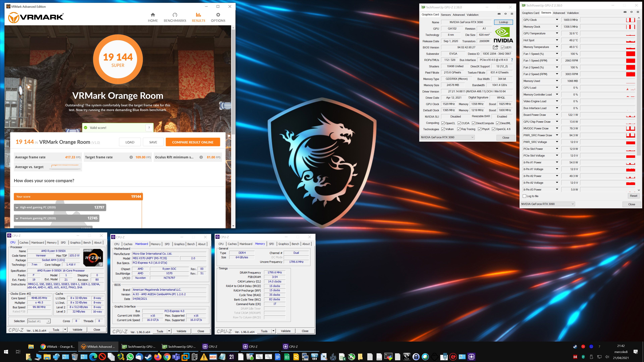Viewport: 644px width, 362px height.
Task: Click the Lookup button in GPU-Z
Action: pyautogui.click(x=503, y=22)
